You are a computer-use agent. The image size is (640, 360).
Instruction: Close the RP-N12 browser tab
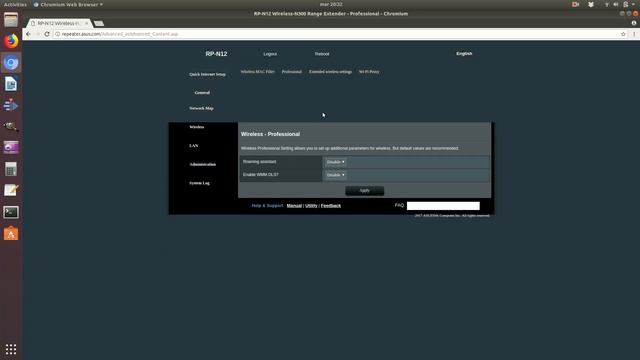pos(86,23)
